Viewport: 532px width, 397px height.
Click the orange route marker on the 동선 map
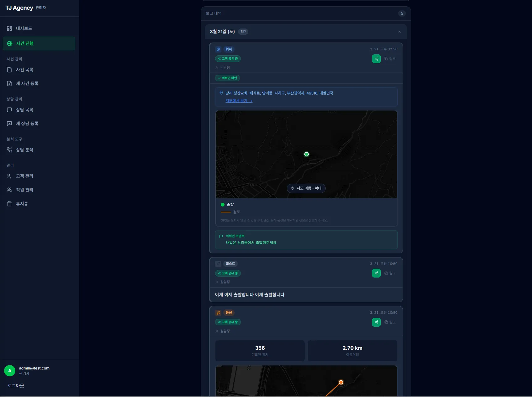[x=341, y=382]
